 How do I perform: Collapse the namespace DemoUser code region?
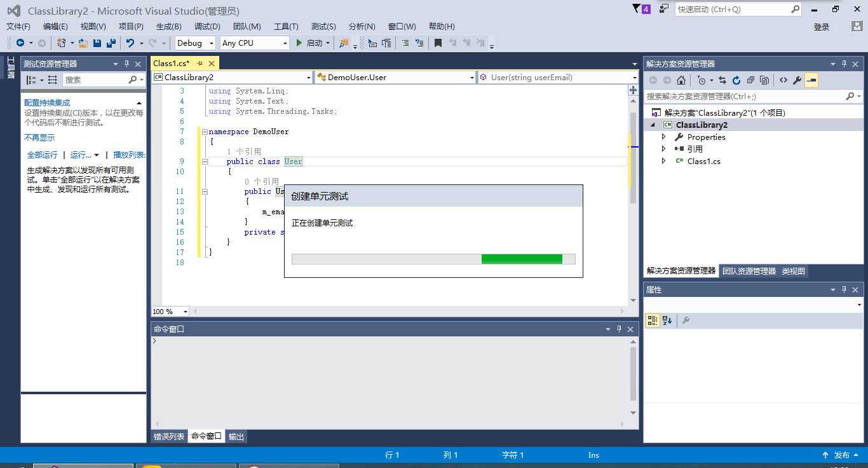click(x=205, y=132)
